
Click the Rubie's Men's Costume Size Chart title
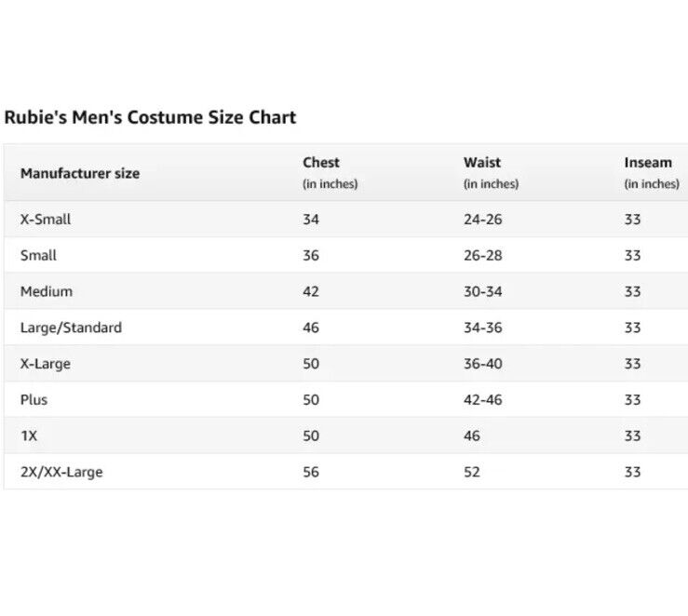pyautogui.click(x=150, y=118)
